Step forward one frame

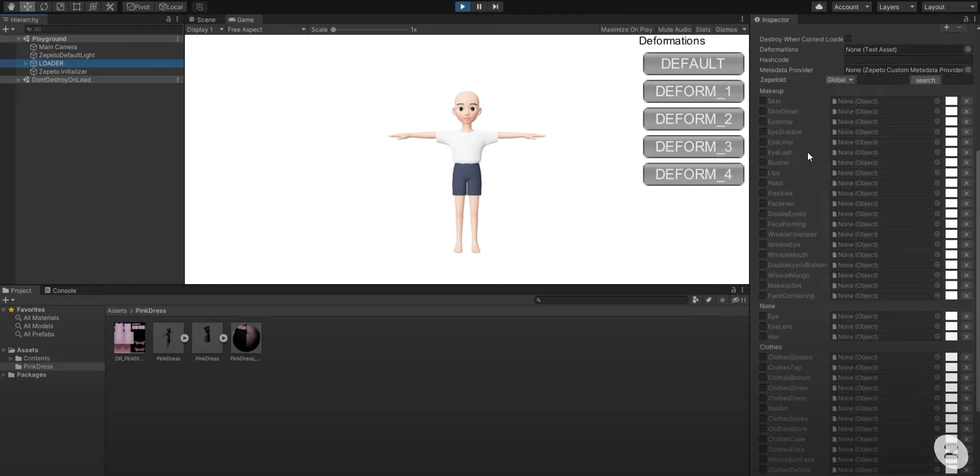click(x=495, y=7)
